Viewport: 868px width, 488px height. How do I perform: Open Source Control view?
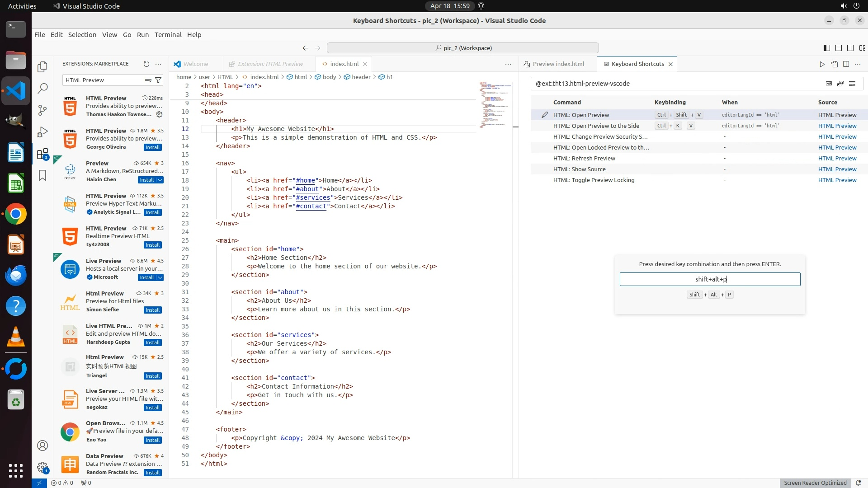(x=42, y=110)
